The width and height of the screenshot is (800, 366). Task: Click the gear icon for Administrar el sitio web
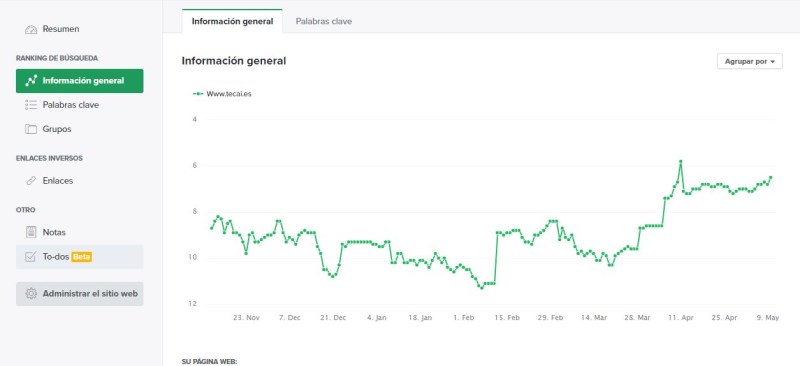tap(31, 294)
